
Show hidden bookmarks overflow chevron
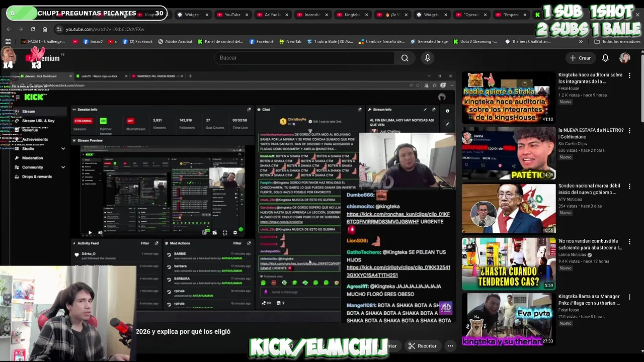point(581,42)
